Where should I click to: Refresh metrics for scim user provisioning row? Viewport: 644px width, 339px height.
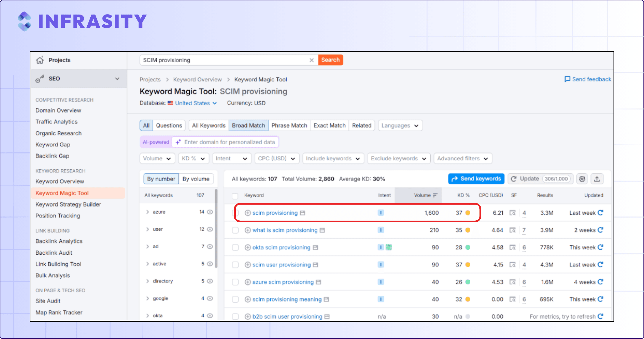click(601, 265)
